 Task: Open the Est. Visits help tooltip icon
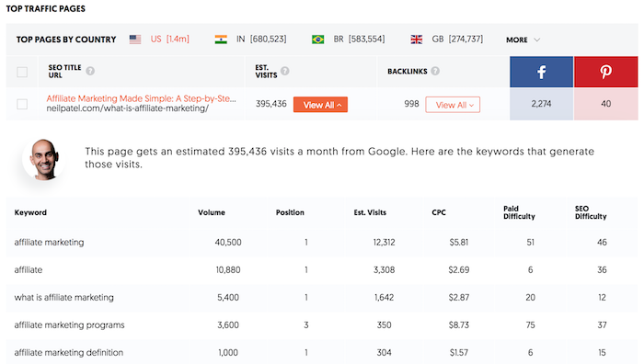[285, 71]
